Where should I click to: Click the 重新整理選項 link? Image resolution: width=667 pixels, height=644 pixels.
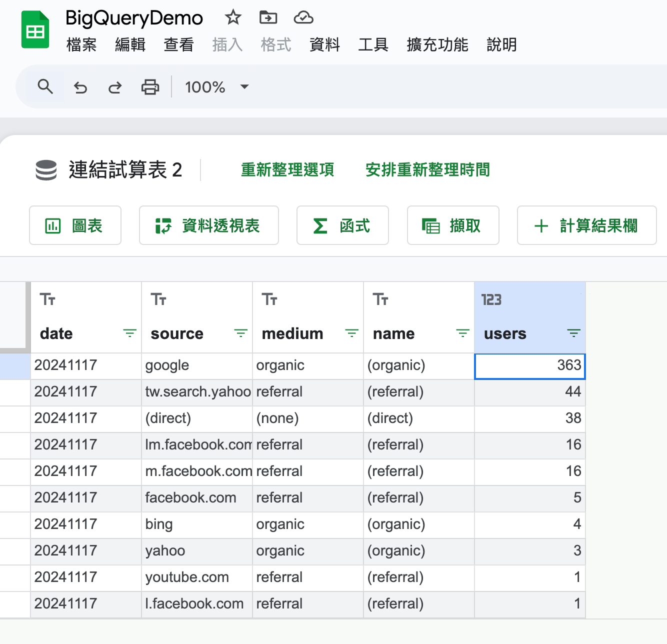(x=287, y=170)
